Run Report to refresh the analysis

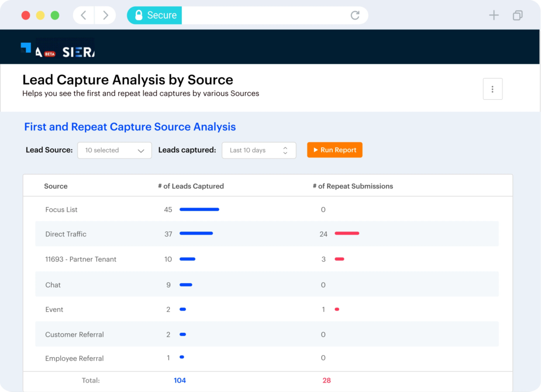334,150
